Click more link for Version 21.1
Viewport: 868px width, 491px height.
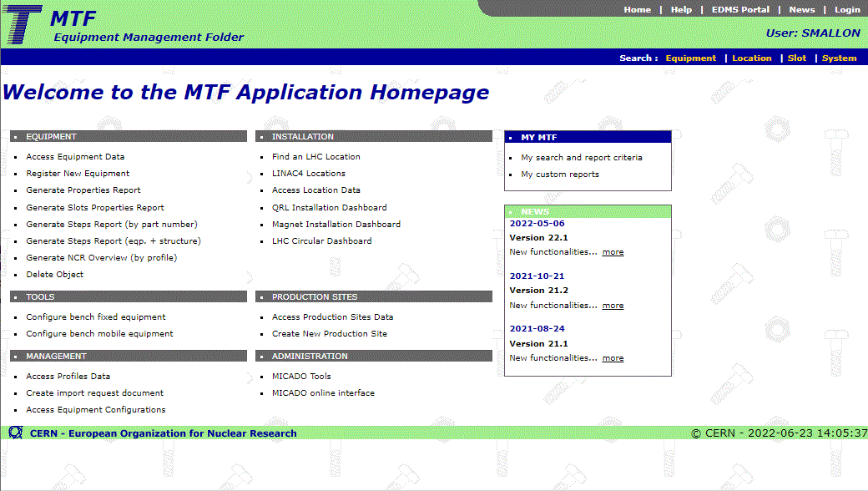(x=613, y=358)
